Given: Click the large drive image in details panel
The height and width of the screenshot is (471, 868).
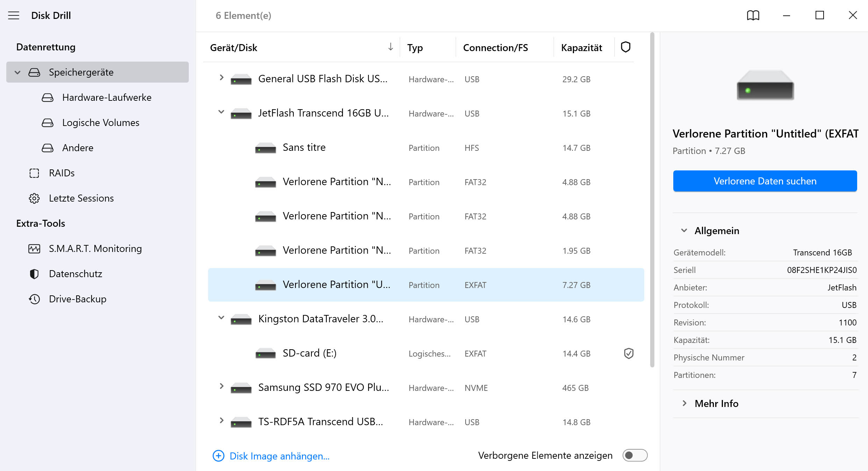Looking at the screenshot, I should [x=765, y=85].
